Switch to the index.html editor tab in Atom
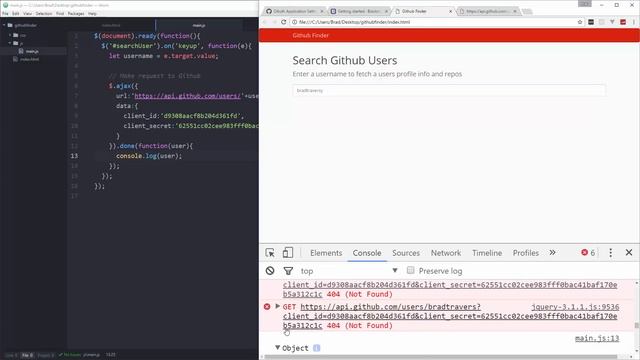This screenshot has width=640, height=360. point(111,25)
